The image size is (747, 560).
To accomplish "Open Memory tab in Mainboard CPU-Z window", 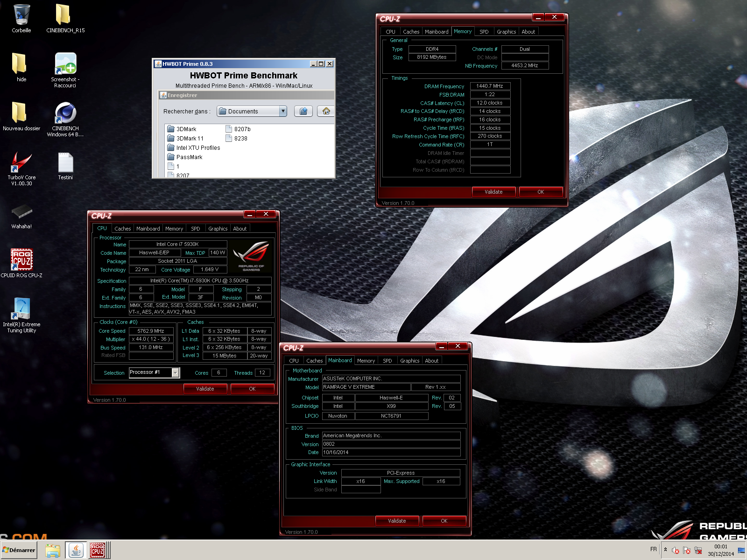I will coord(366,361).
